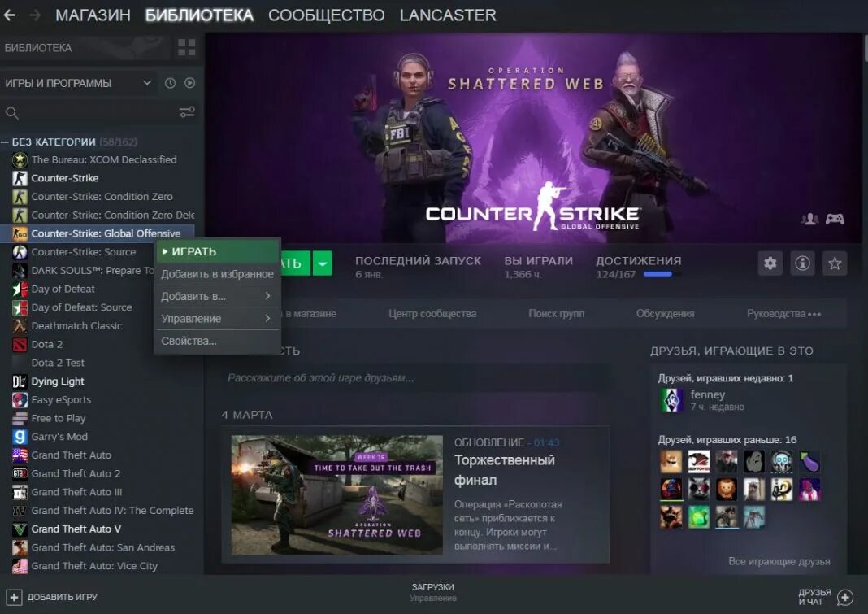
Task: Switch library to grid view icon
Action: coord(187,48)
